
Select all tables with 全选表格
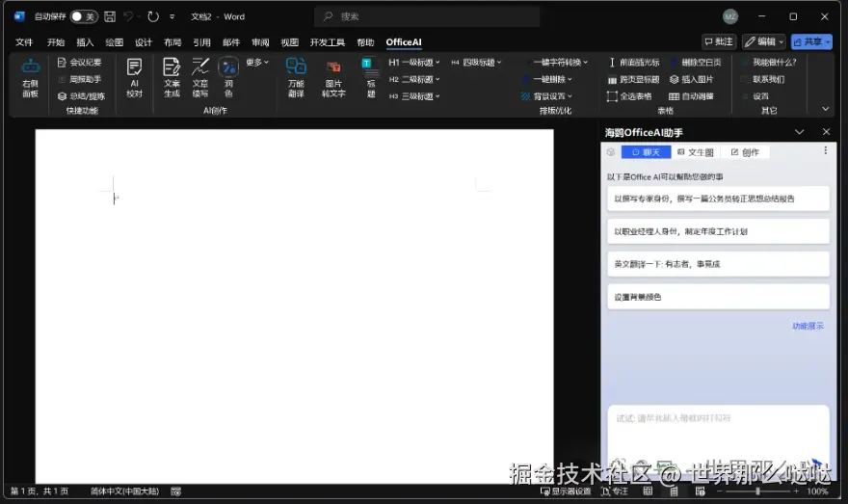pyautogui.click(x=629, y=96)
